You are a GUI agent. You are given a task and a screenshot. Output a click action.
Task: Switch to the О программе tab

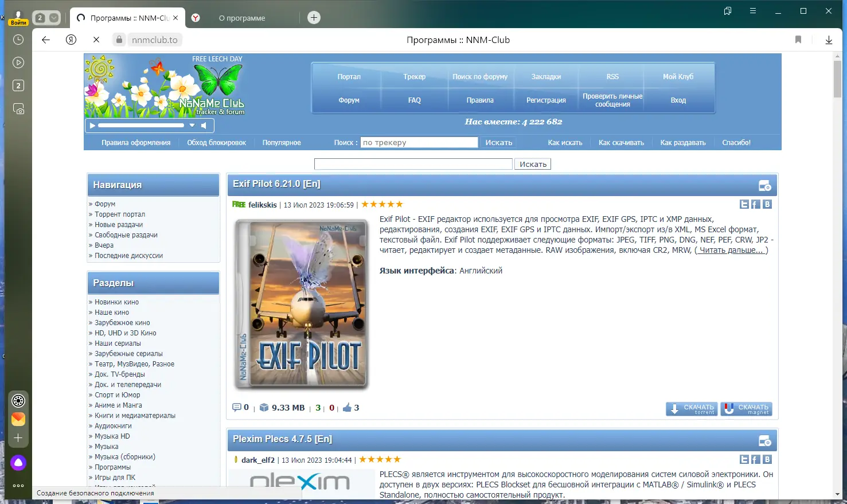[242, 18]
